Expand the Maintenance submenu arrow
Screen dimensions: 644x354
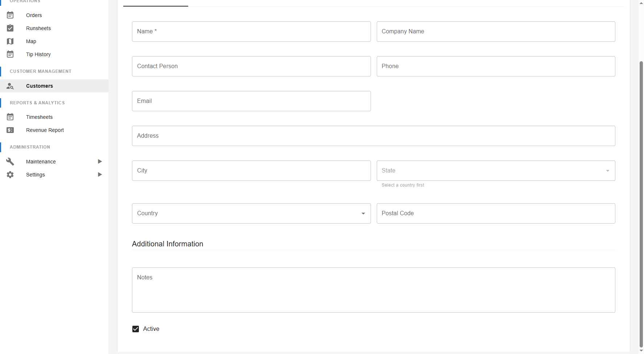click(100, 161)
